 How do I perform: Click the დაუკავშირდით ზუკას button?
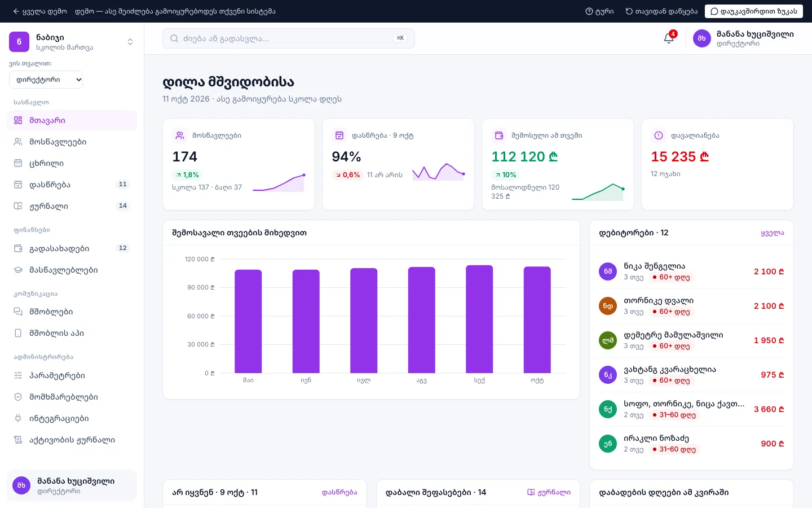point(753,11)
